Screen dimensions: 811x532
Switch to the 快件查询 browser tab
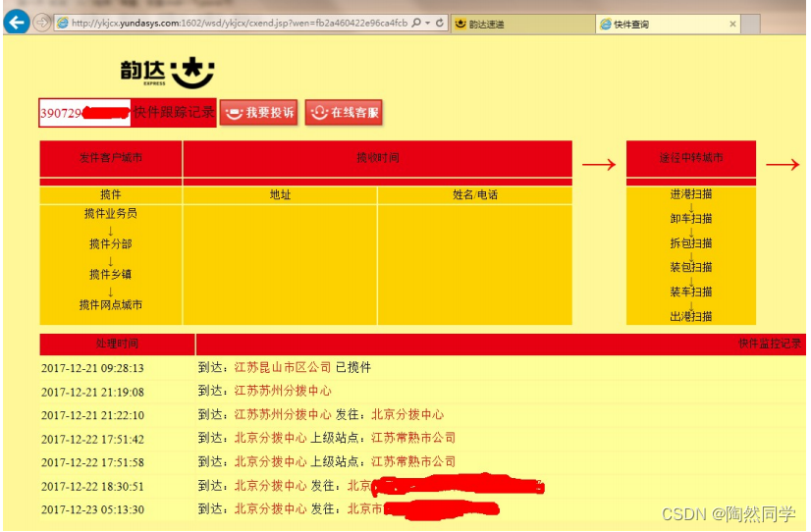(x=668, y=24)
